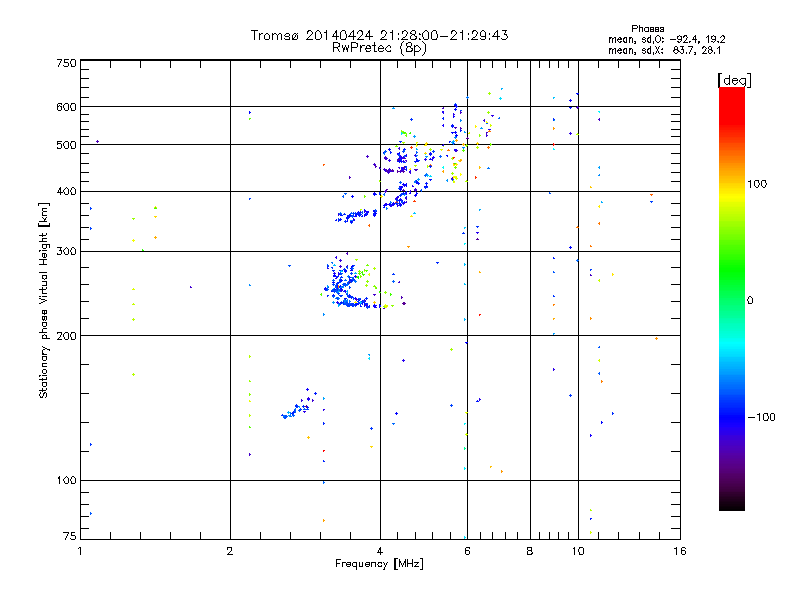This screenshot has height=600, width=800.
Task: Click the plot title 'Tromsø 20140424 21:28:00-21:29:43'
Action: [379, 35]
